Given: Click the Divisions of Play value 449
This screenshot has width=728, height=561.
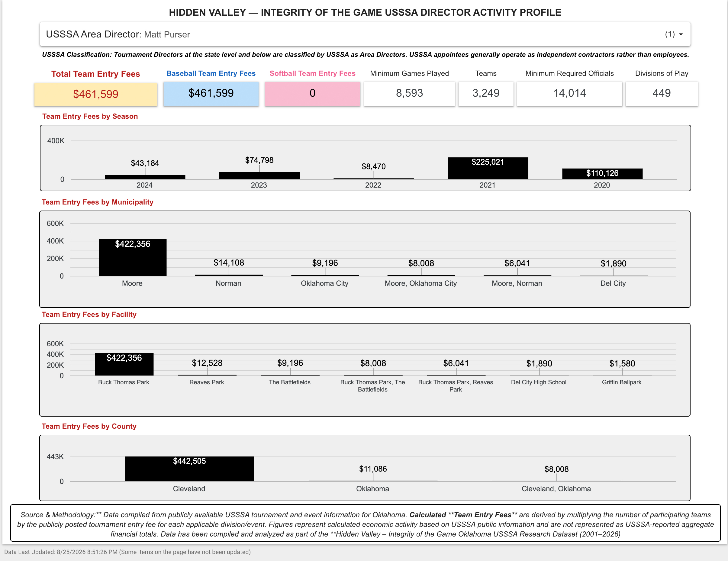Looking at the screenshot, I should click(661, 93).
